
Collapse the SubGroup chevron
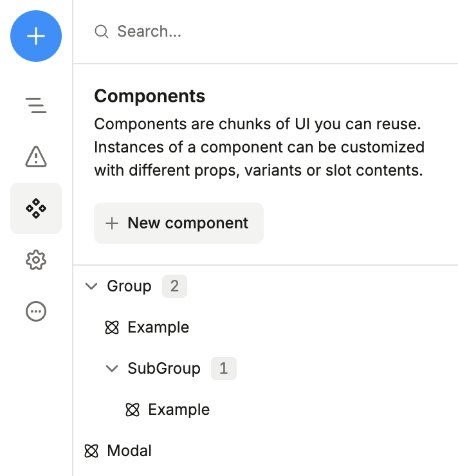pos(112,369)
